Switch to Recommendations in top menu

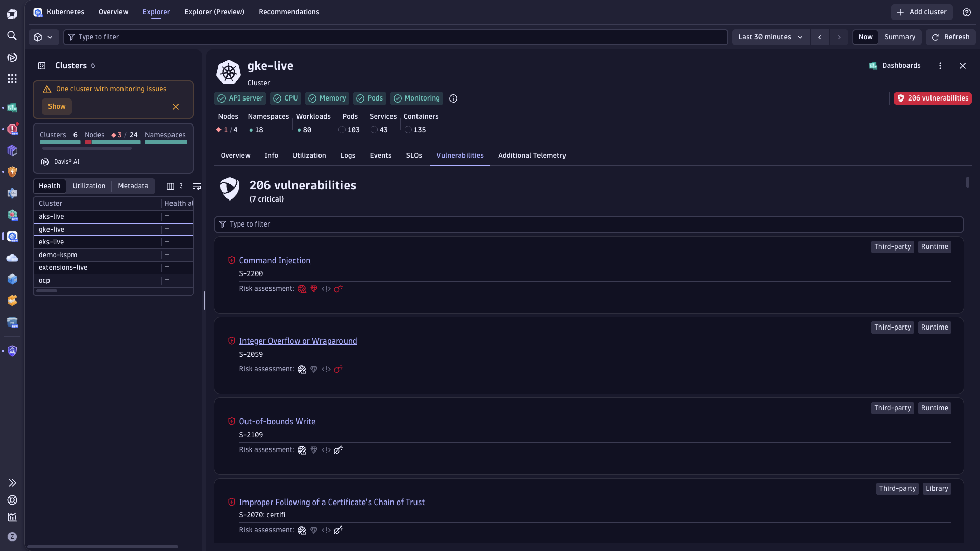[289, 12]
